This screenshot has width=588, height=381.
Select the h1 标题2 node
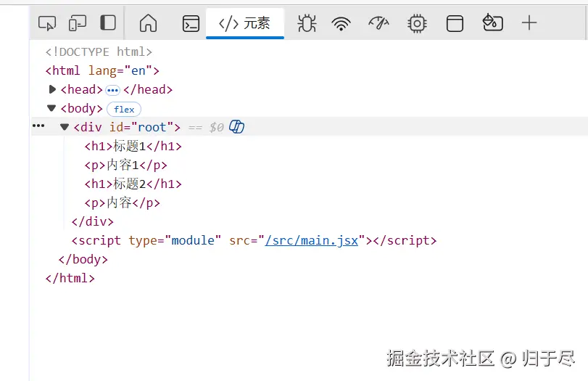coord(133,184)
